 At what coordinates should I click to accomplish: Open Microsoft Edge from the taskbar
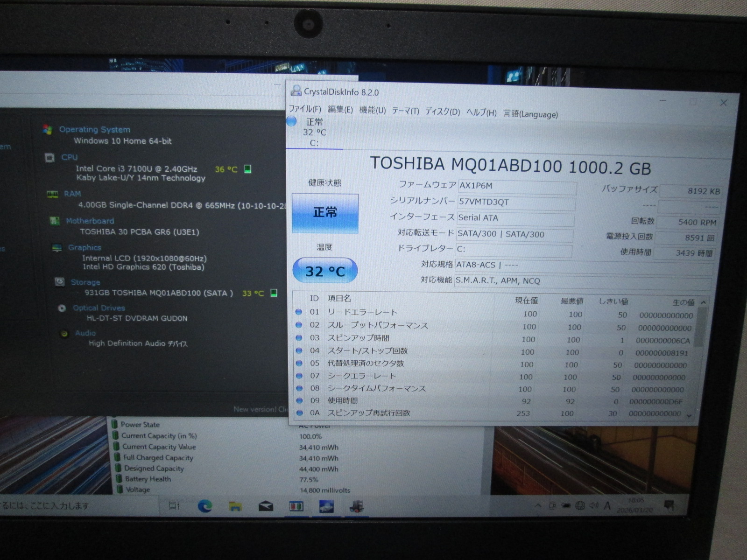[x=204, y=506]
